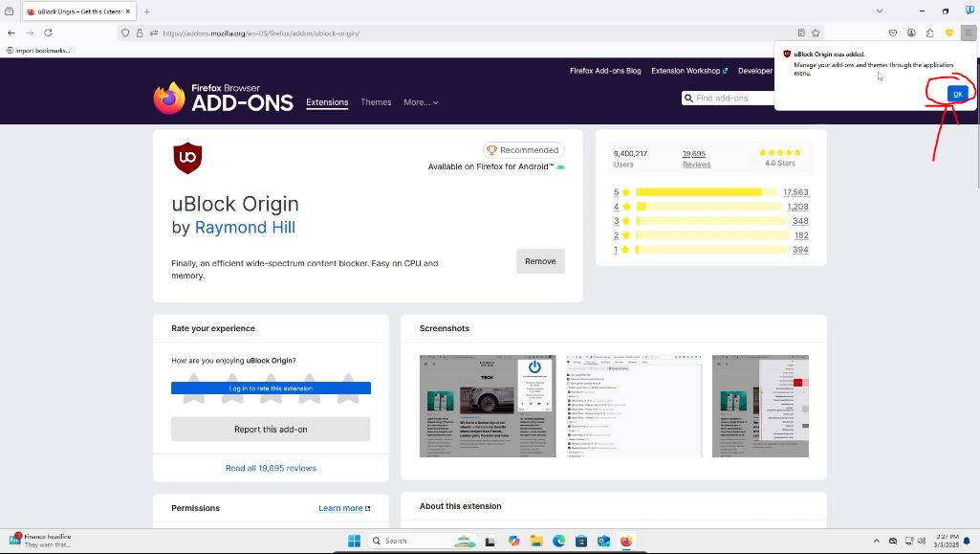This screenshot has height=554, width=980.
Task: Expand the More... dropdown menu
Action: click(421, 102)
